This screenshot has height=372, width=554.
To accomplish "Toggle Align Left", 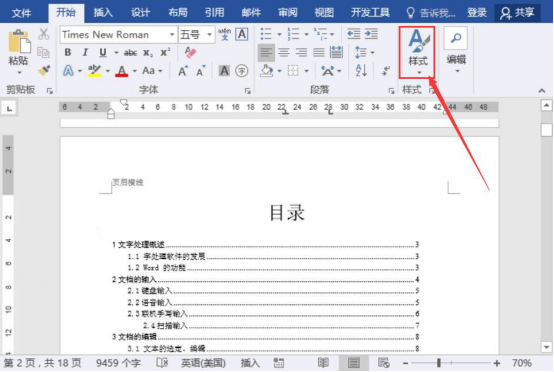I will pyautogui.click(x=266, y=53).
